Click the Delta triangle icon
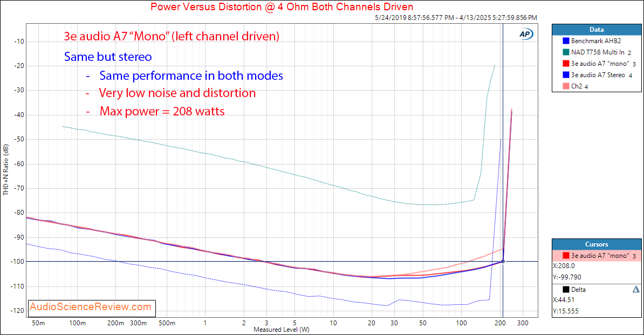Screen dimensions: 644x335 click(636, 290)
